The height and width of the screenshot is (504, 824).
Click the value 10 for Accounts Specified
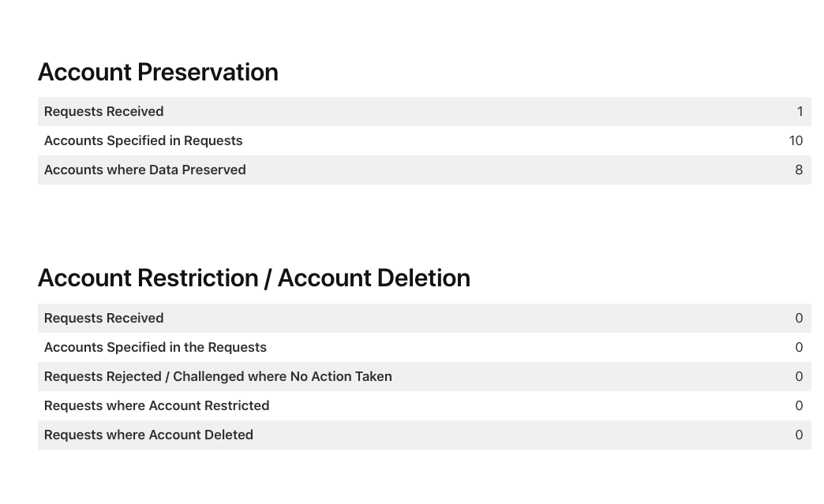[x=796, y=140]
